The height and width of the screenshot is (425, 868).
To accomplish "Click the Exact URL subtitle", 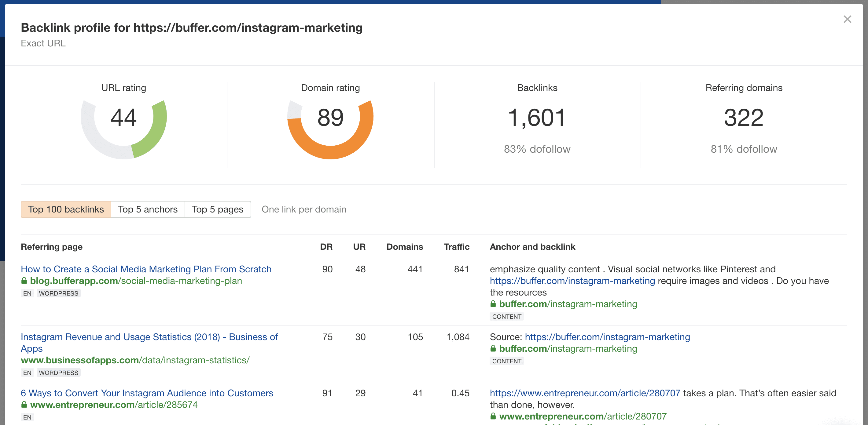I will click(x=43, y=43).
